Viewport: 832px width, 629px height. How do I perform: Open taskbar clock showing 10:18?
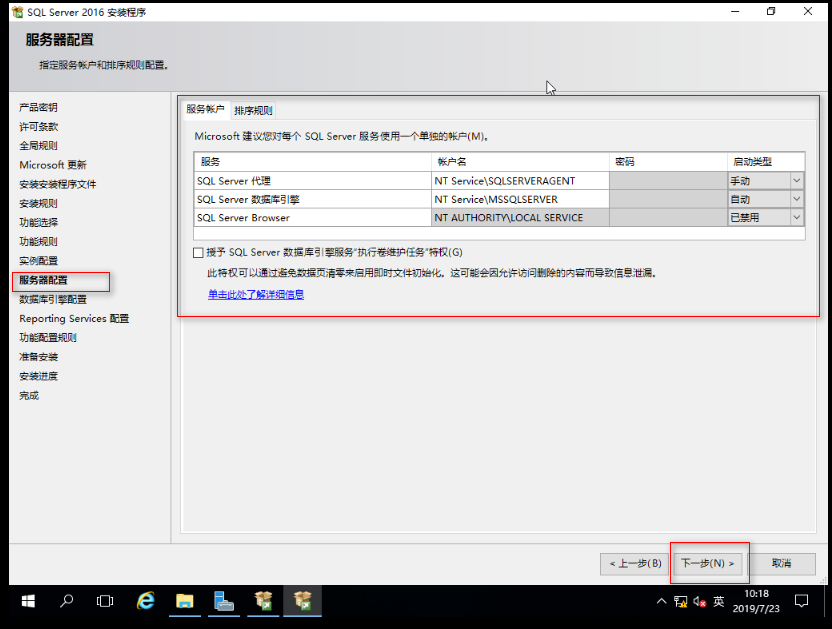(756, 601)
